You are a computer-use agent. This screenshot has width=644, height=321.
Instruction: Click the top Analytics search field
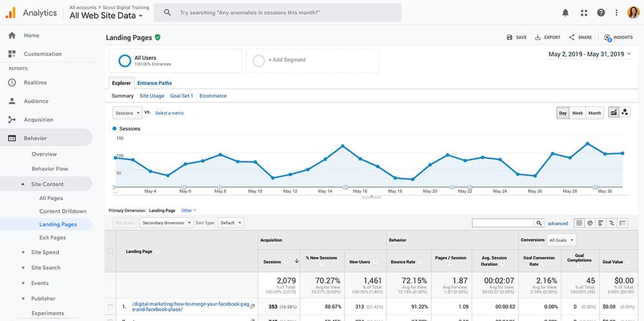click(283, 13)
